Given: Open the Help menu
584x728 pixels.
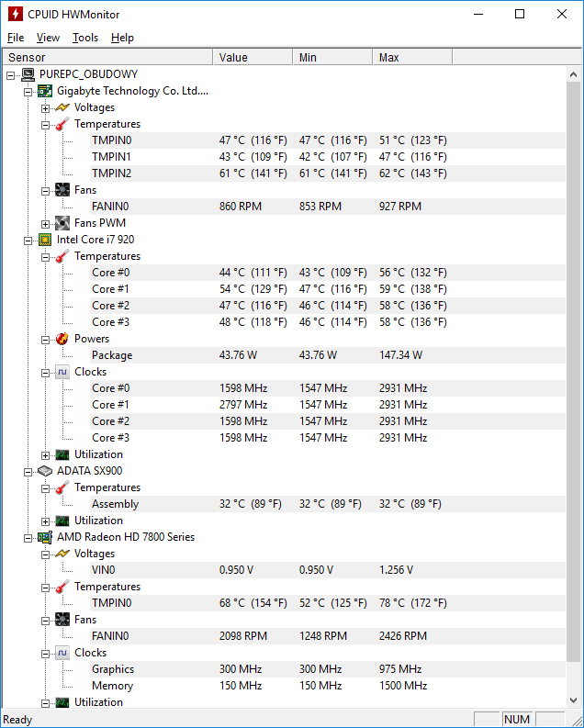Looking at the screenshot, I should 122,38.
